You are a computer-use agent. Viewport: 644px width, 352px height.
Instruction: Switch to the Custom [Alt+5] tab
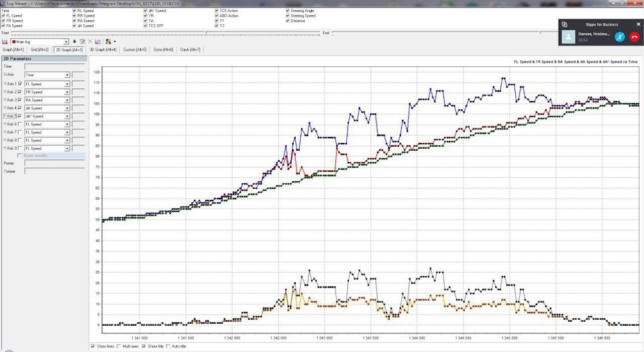(135, 50)
